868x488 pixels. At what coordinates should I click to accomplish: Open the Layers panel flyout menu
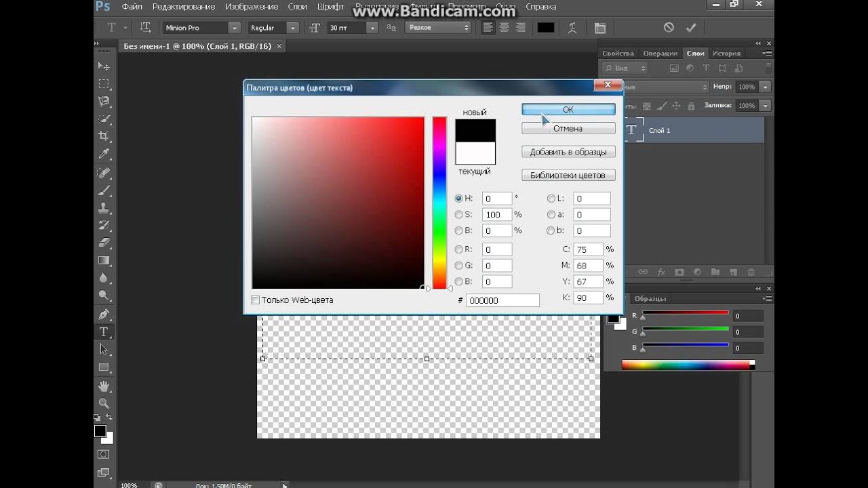766,53
